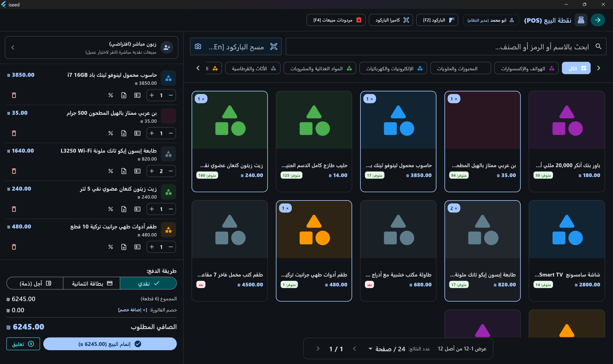Screen dimensions: 613x364
Task: Select آجل (ذمة) deferred payment option
Action: click(35, 283)
